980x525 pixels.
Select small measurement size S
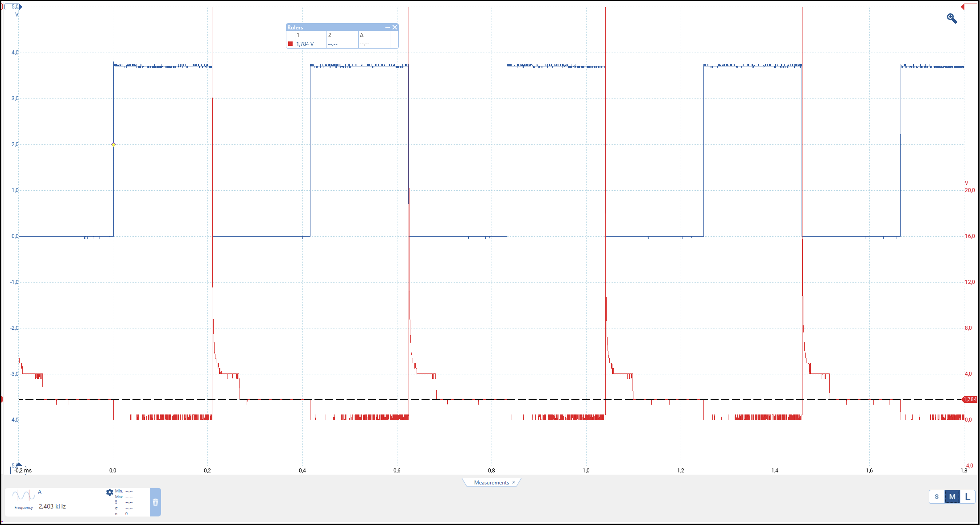[x=936, y=496]
